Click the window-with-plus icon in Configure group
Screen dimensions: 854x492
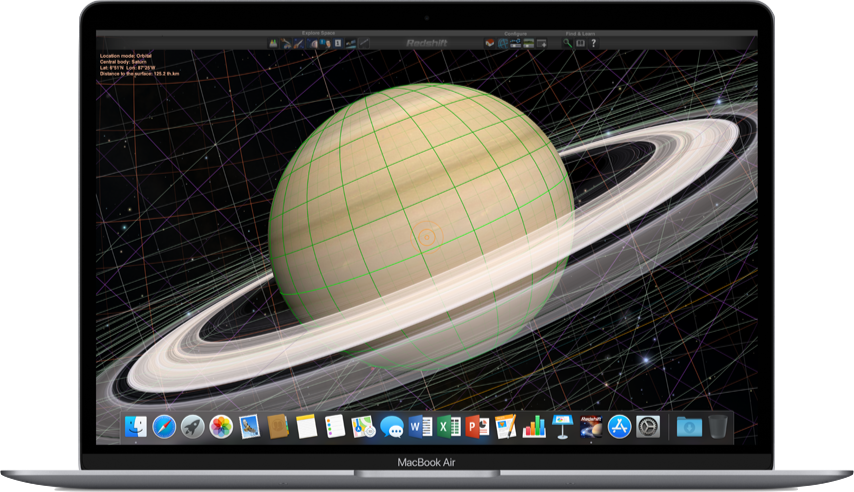[x=542, y=43]
